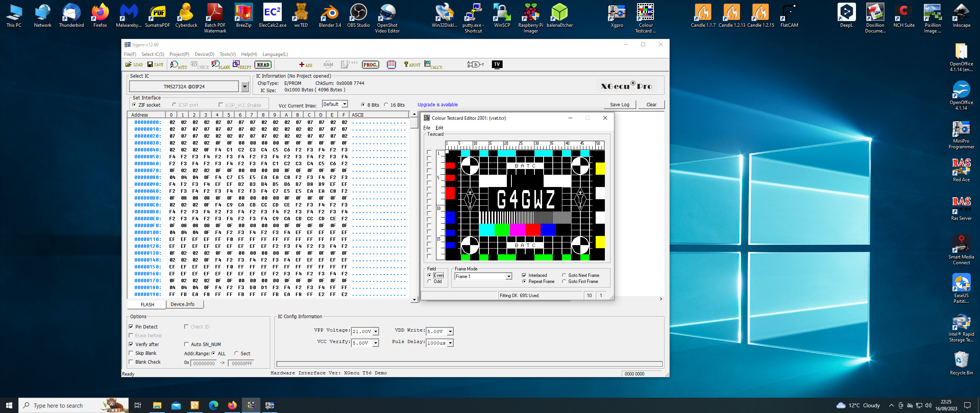Open Vcc Current Imax dropdown
The height and width of the screenshot is (413, 980).
(x=345, y=104)
